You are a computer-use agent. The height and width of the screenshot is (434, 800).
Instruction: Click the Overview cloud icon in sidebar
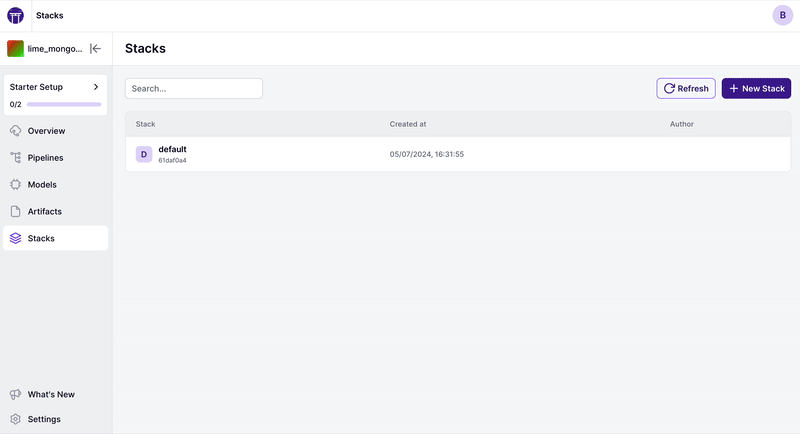16,131
